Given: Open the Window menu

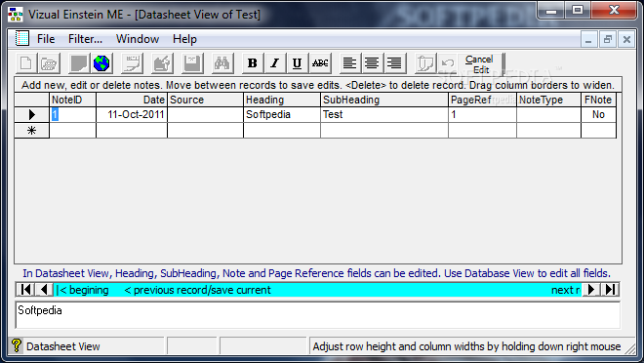Looking at the screenshot, I should click(x=138, y=39).
